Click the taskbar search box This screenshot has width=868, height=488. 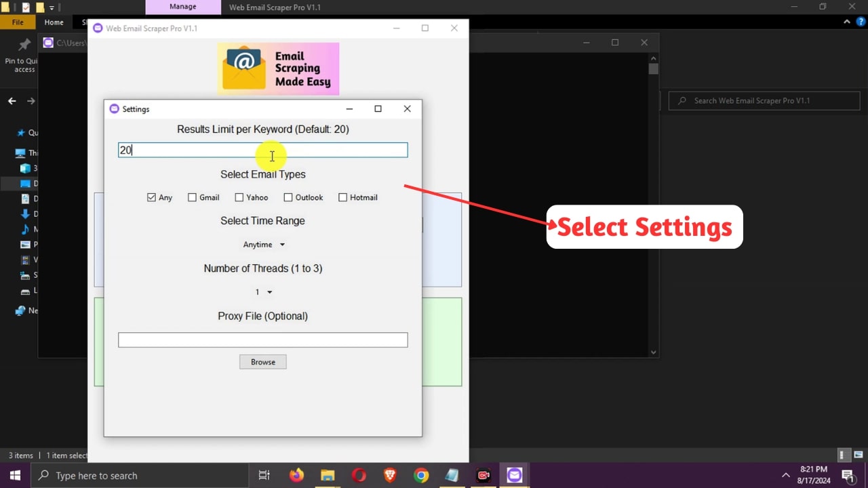(141, 475)
